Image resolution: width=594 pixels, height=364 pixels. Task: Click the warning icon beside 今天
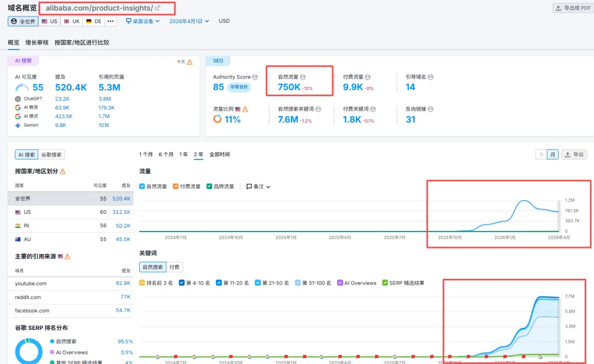point(189,62)
